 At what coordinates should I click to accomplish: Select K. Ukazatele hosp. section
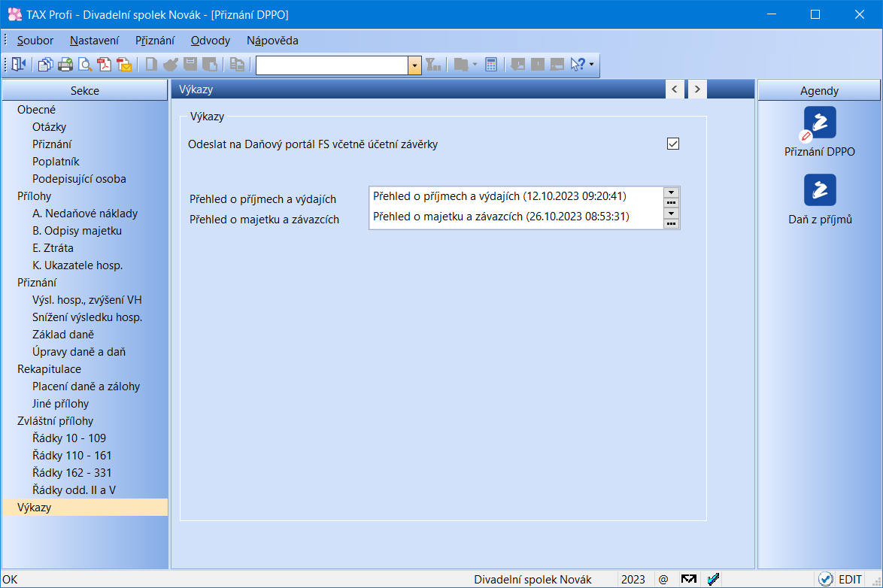coord(77,265)
